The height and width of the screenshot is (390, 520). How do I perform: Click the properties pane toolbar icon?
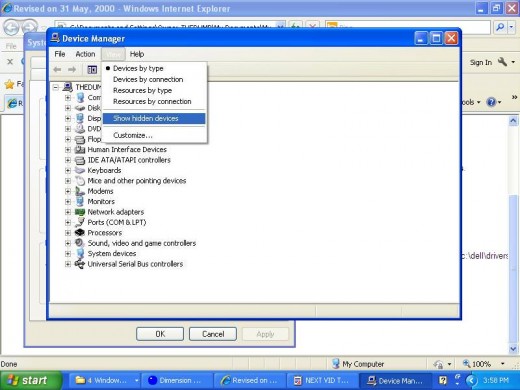(x=92, y=69)
